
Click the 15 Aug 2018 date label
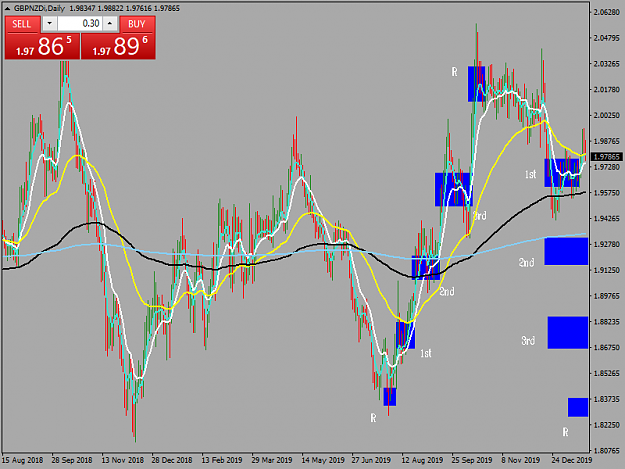22,460
